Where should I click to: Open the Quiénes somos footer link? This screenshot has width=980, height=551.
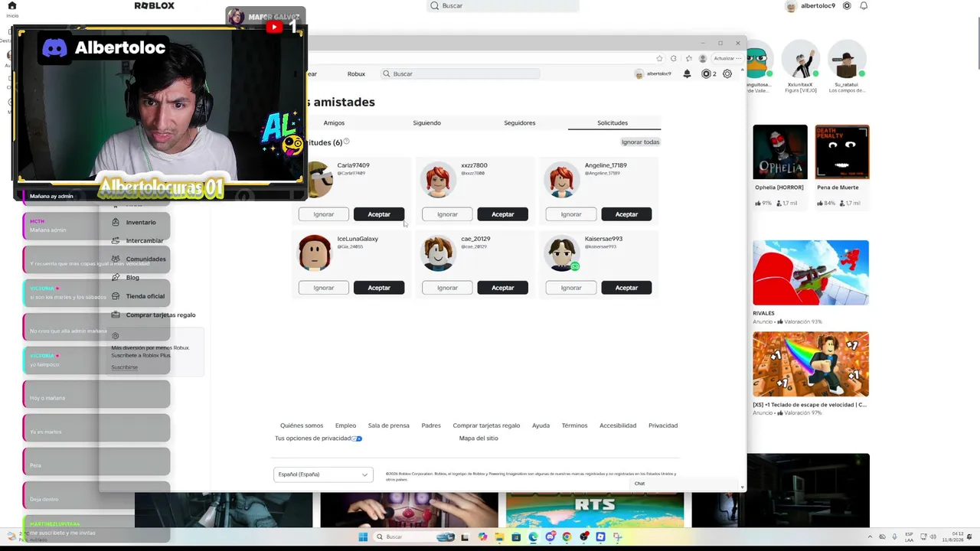pos(302,425)
